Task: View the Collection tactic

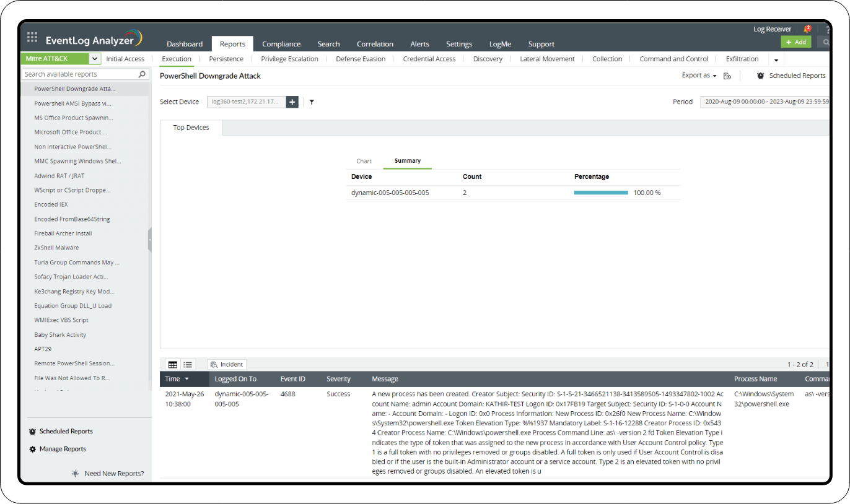Action: (607, 59)
